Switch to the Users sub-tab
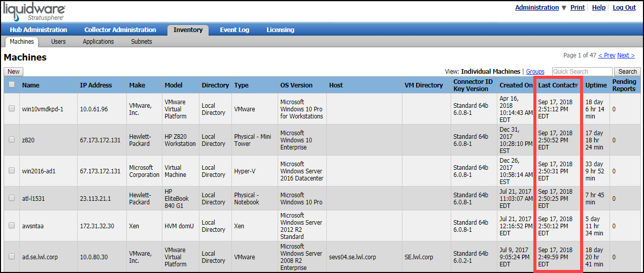The width and height of the screenshot is (644, 273). pos(58,42)
